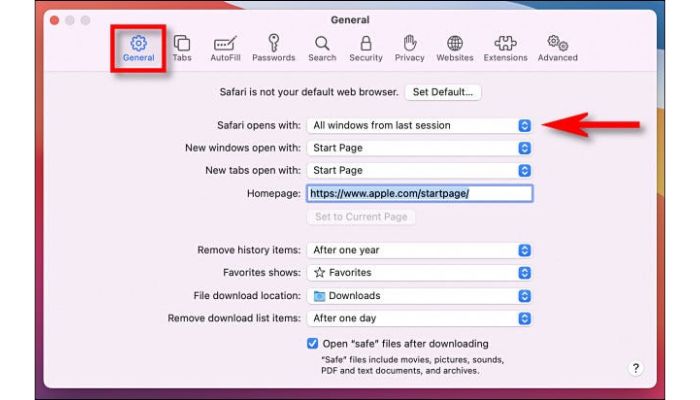This screenshot has width=700, height=400.
Task: Open the Passwords key icon pane
Action: pos(274,49)
